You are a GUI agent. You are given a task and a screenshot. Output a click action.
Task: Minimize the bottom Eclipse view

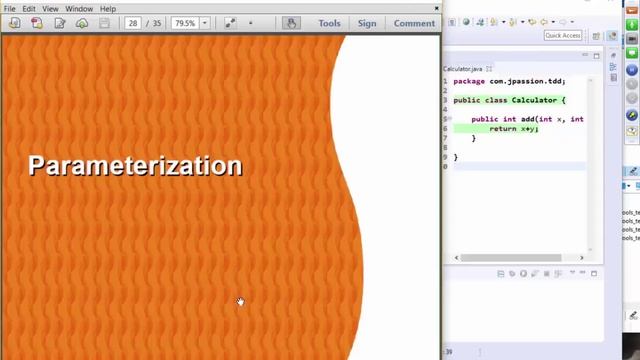tap(582, 272)
